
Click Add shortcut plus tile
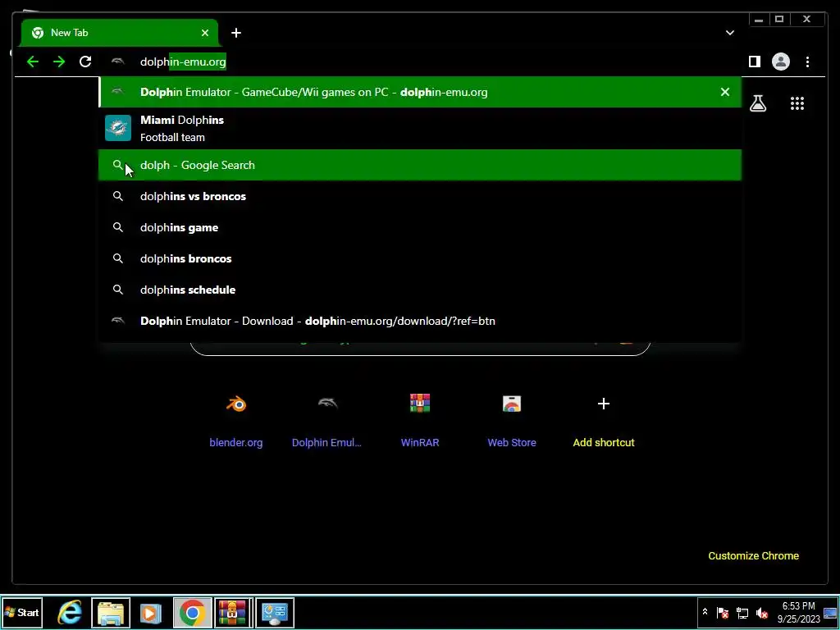[x=604, y=419]
